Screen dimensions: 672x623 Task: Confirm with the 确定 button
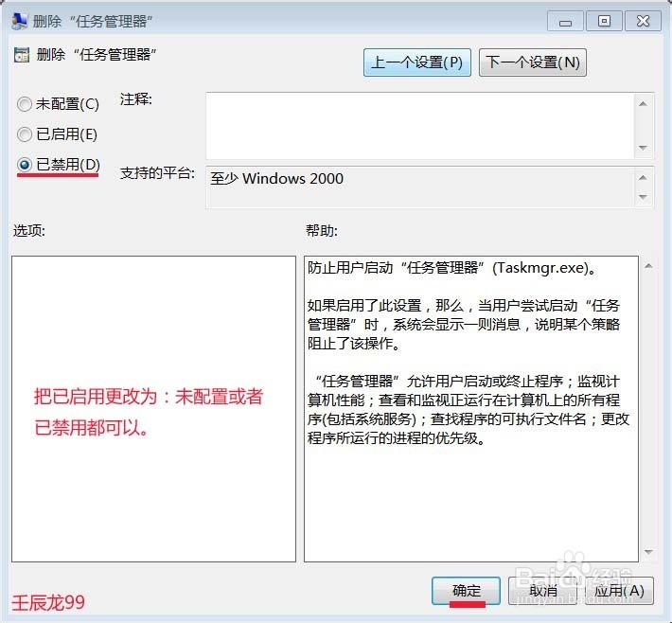[466, 591]
